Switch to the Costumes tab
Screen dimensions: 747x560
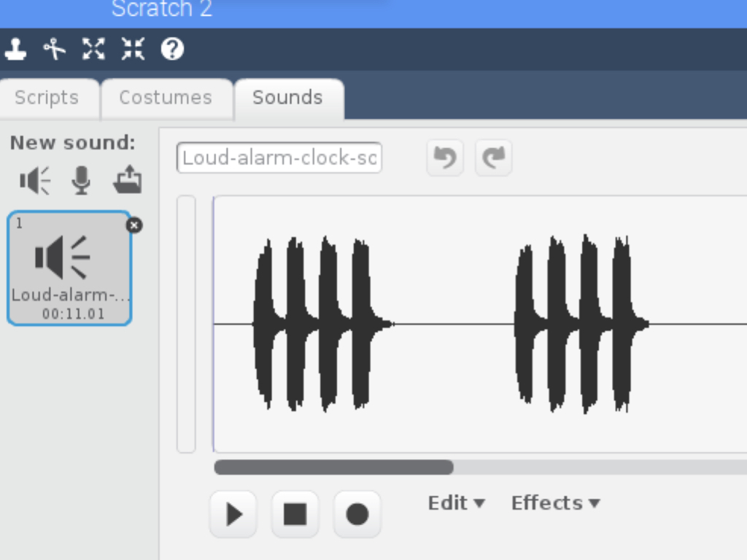click(166, 98)
